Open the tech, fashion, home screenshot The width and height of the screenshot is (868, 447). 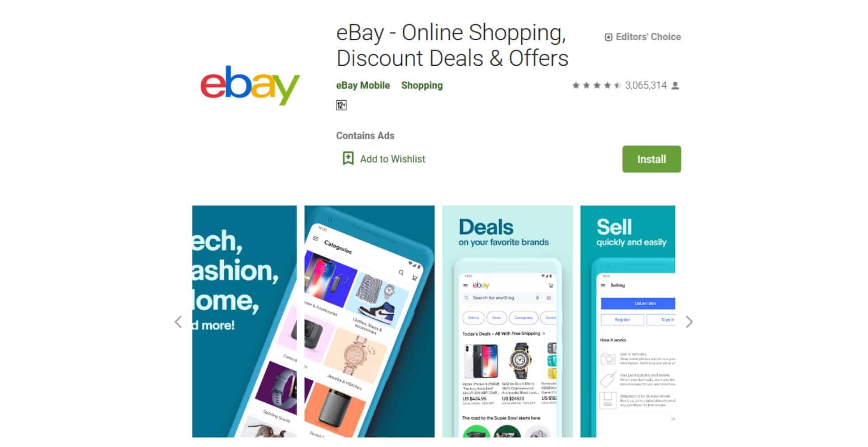coord(244,321)
